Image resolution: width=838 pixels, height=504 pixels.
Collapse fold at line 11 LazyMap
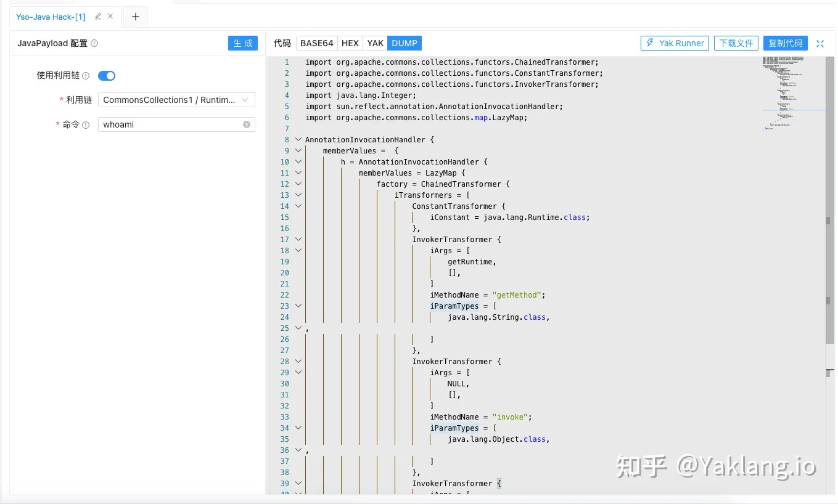coord(298,173)
